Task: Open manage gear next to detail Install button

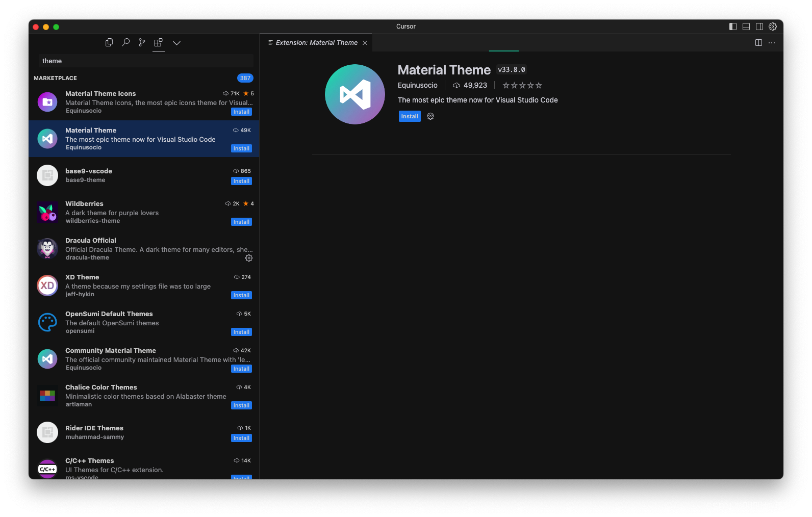Action: (430, 116)
